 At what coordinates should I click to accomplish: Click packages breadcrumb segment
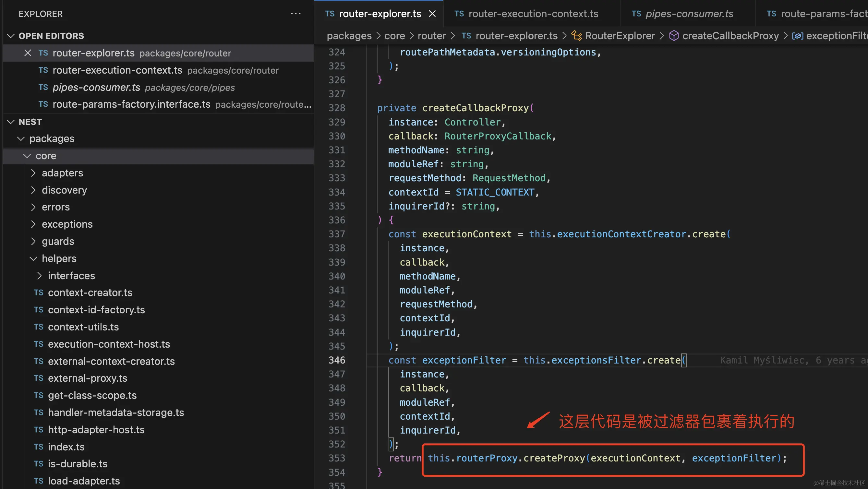pyautogui.click(x=349, y=36)
